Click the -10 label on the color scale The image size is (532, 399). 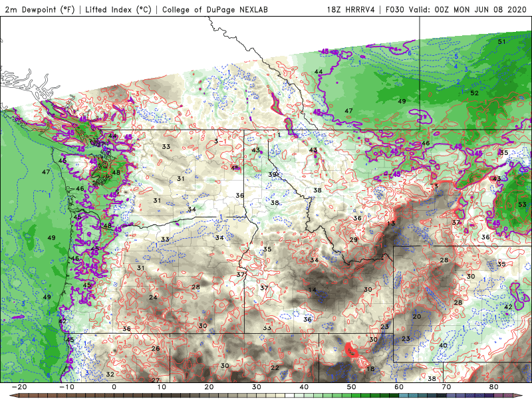[x=67, y=387]
